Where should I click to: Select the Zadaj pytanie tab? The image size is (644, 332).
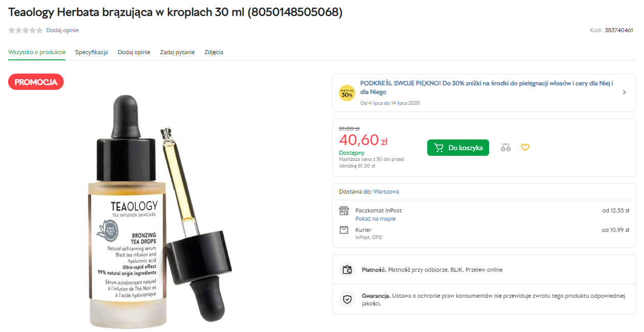[x=177, y=52]
